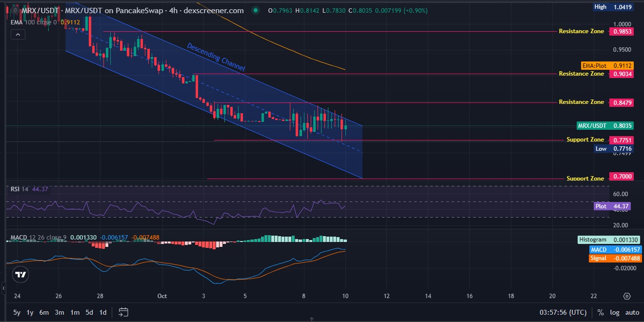
Task: Set time range to 3m
Action: [x=60, y=312]
